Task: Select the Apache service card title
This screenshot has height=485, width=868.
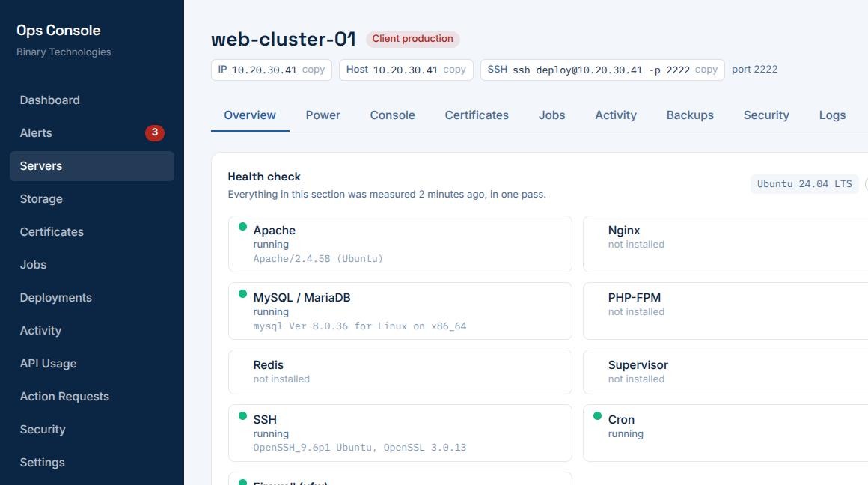Action: click(274, 231)
